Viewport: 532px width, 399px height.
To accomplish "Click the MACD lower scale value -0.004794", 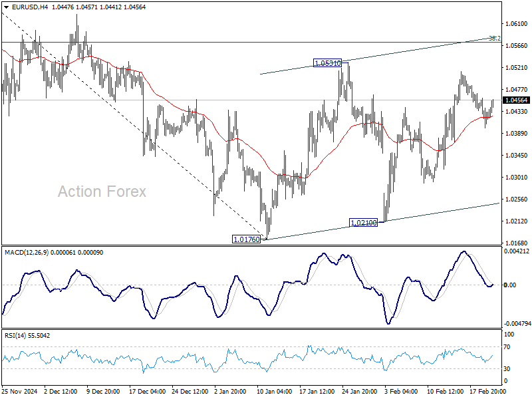I will tap(517, 324).
